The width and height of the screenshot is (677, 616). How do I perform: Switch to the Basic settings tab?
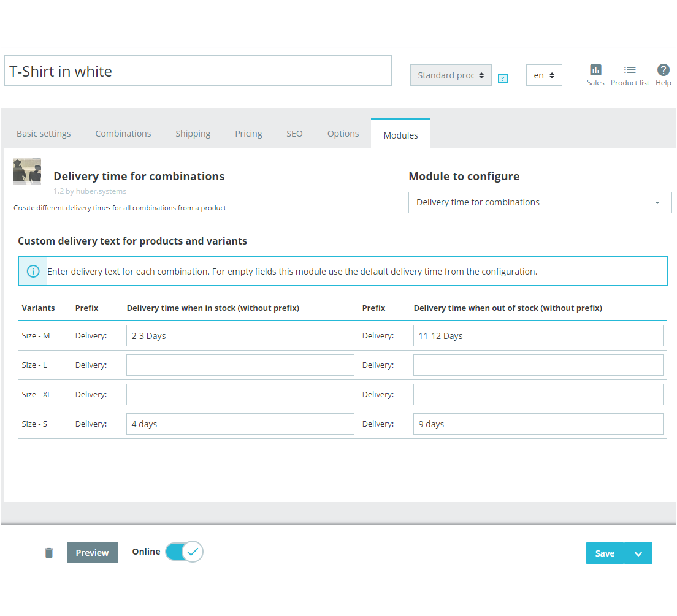pos(44,134)
